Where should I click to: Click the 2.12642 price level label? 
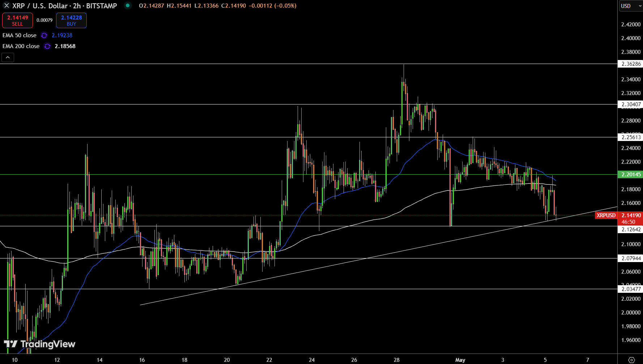[631, 230]
